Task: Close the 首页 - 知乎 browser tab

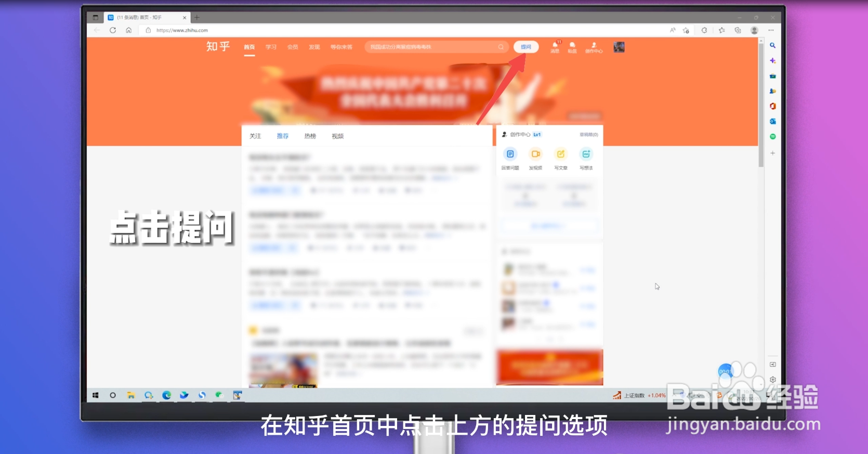Action: pyautogui.click(x=185, y=18)
